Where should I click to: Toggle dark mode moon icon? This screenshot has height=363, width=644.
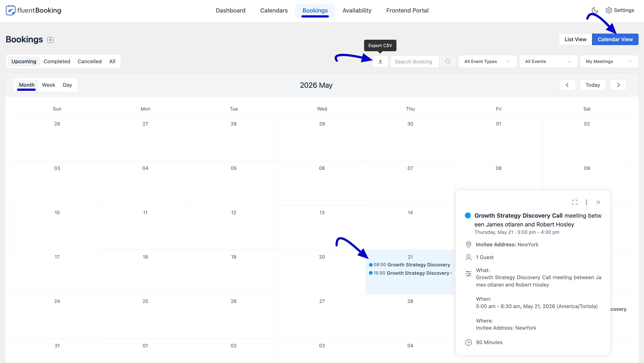pos(595,10)
